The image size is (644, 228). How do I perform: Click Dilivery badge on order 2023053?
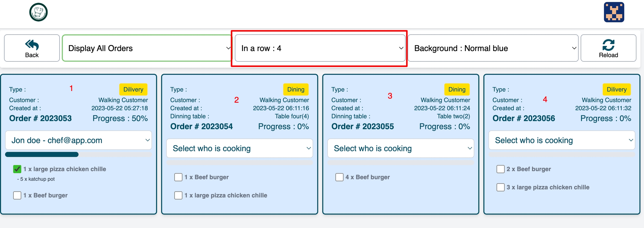(133, 89)
